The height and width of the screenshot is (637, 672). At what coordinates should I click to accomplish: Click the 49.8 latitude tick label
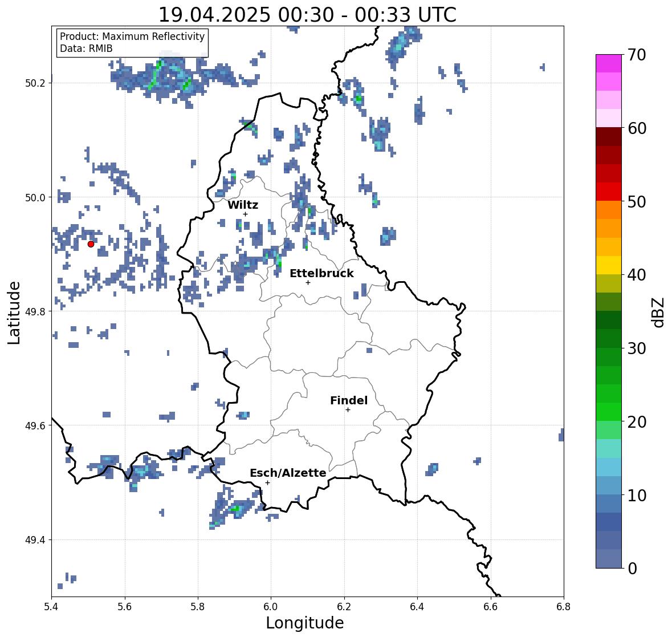(35, 311)
